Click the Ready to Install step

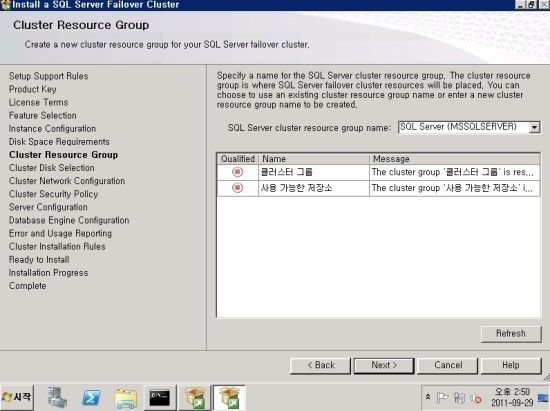click(39, 260)
